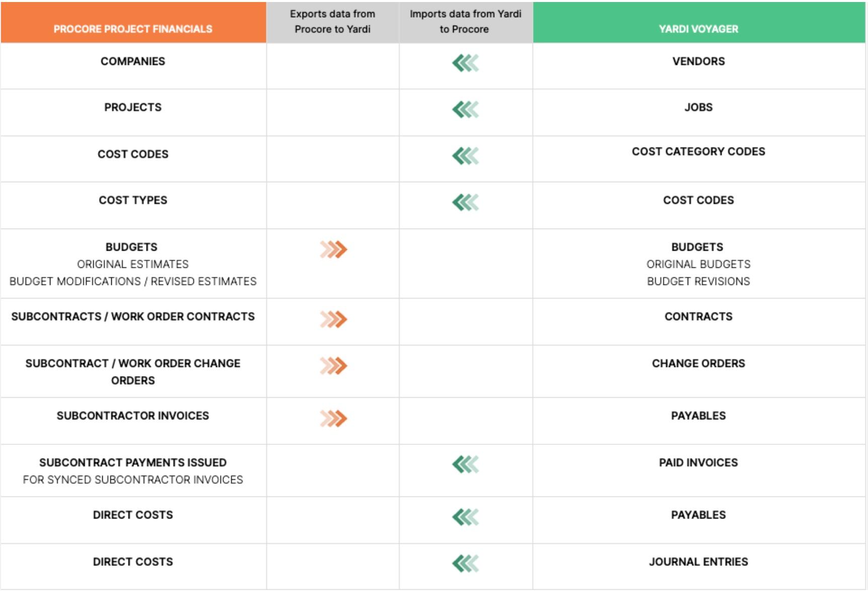
Task: Click the import arrow in the Direct Costs / Payables row
Action: pos(466,517)
